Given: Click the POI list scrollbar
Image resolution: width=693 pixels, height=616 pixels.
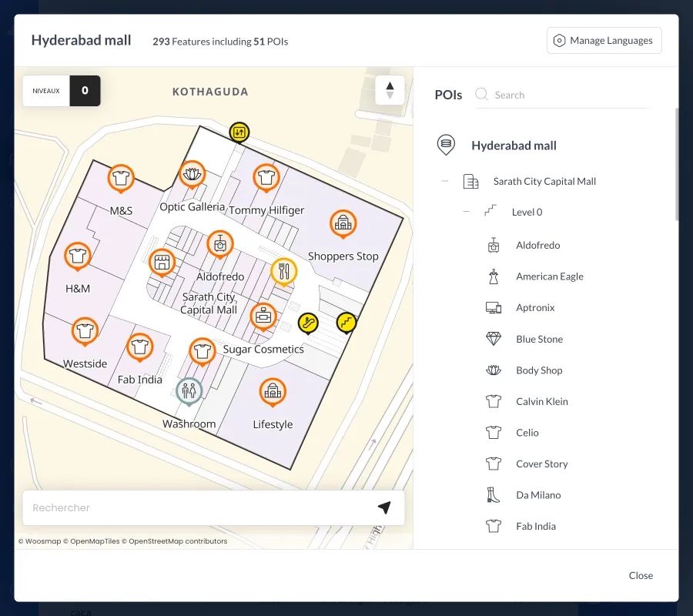Looking at the screenshot, I should (x=677, y=164).
